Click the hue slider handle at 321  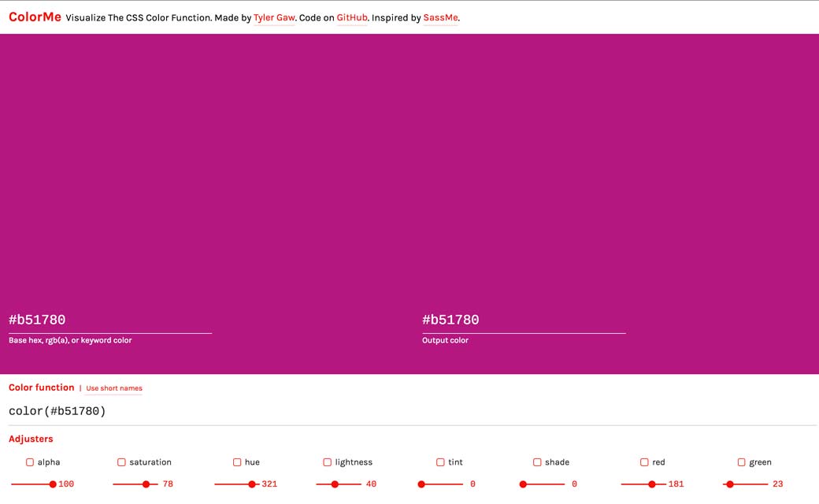[x=252, y=484]
